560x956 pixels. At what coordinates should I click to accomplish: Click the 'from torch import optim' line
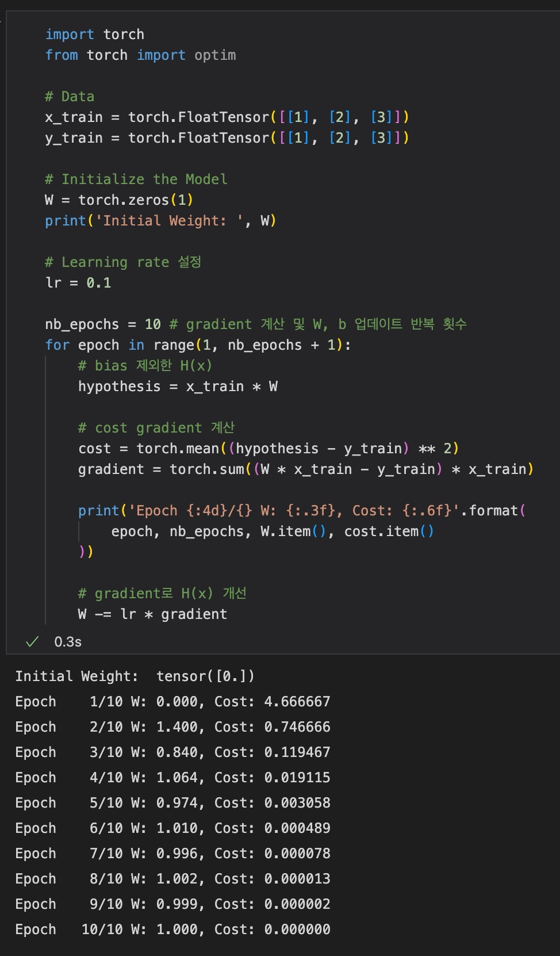point(140,55)
